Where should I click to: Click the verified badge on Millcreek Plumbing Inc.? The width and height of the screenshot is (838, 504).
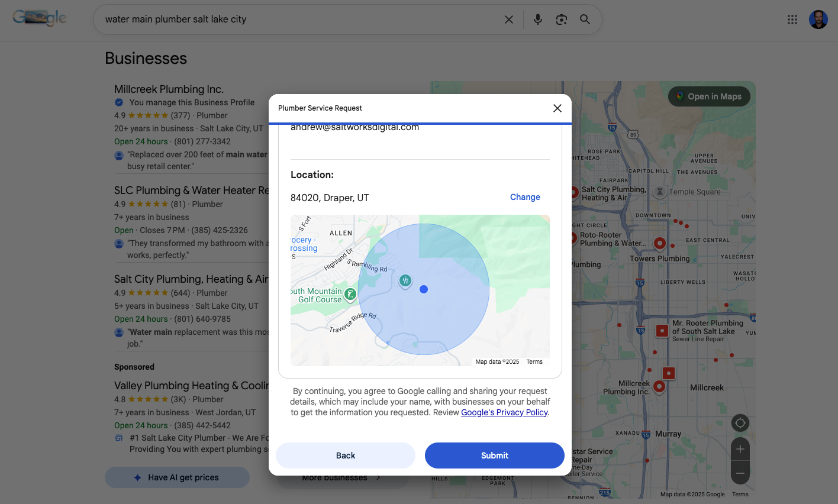(118, 102)
